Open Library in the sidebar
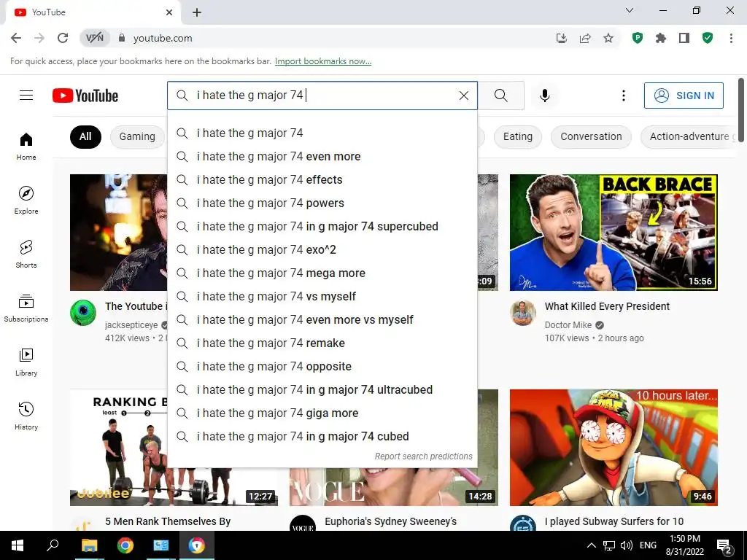 [26, 362]
